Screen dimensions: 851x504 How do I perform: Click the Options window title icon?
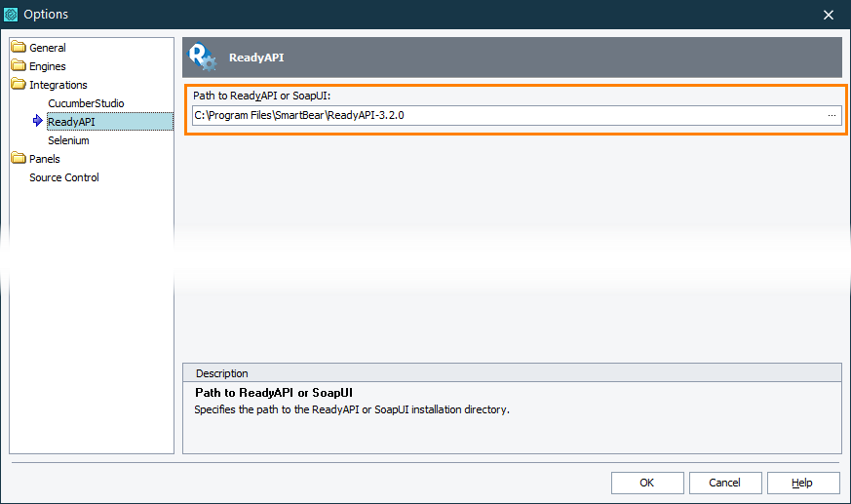click(x=12, y=15)
